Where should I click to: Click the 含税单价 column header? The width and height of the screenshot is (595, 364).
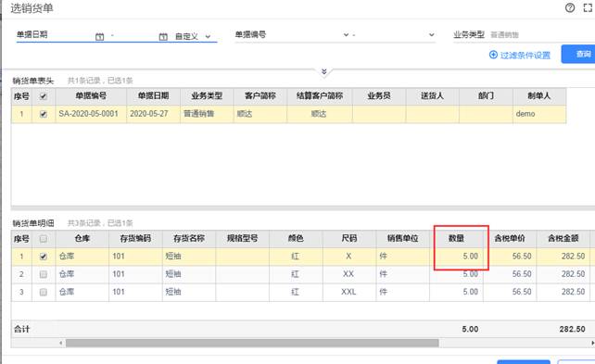(x=510, y=238)
